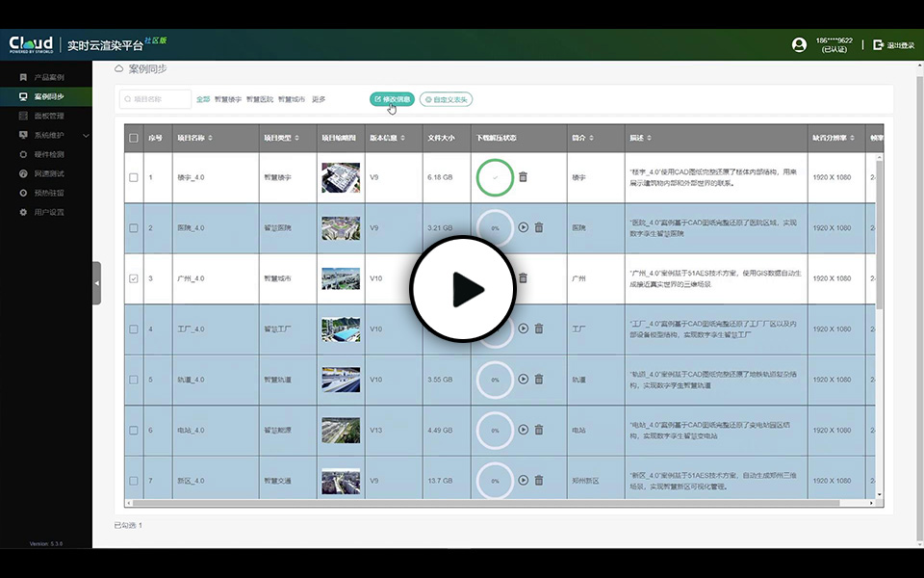Sort by 项目名称 column arrows
Screen dimensions: 924x578
pyautogui.click(x=211, y=138)
